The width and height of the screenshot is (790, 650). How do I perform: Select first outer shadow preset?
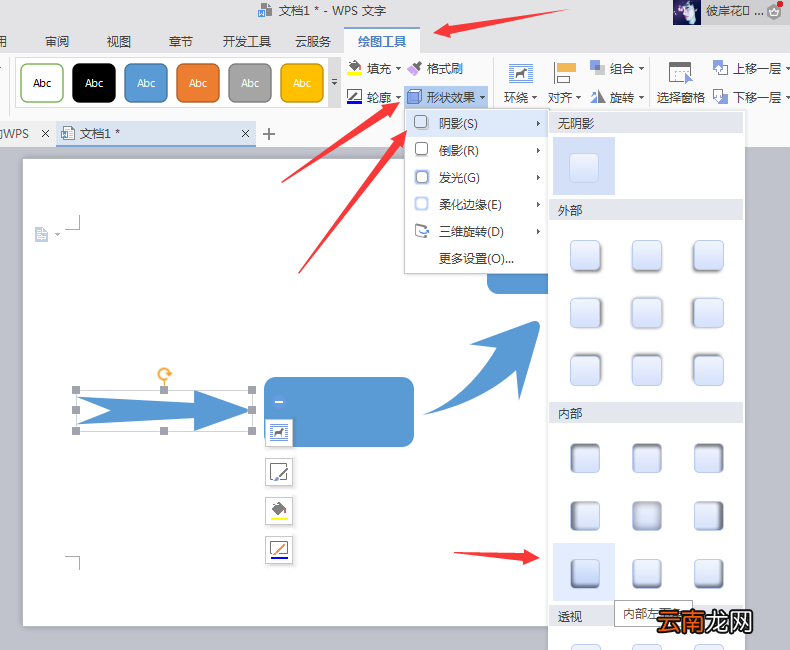point(585,255)
